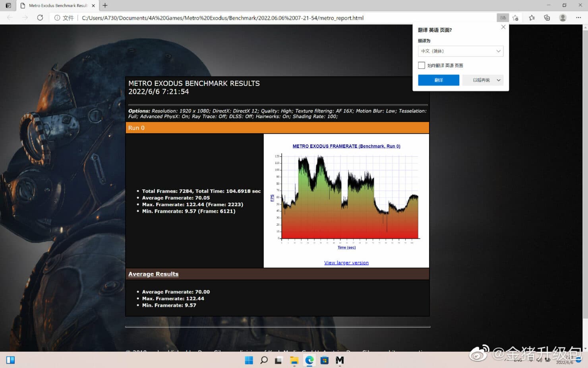Open File Explorer from the taskbar
Viewport: 588px width, 368px height.
pyautogui.click(x=294, y=360)
